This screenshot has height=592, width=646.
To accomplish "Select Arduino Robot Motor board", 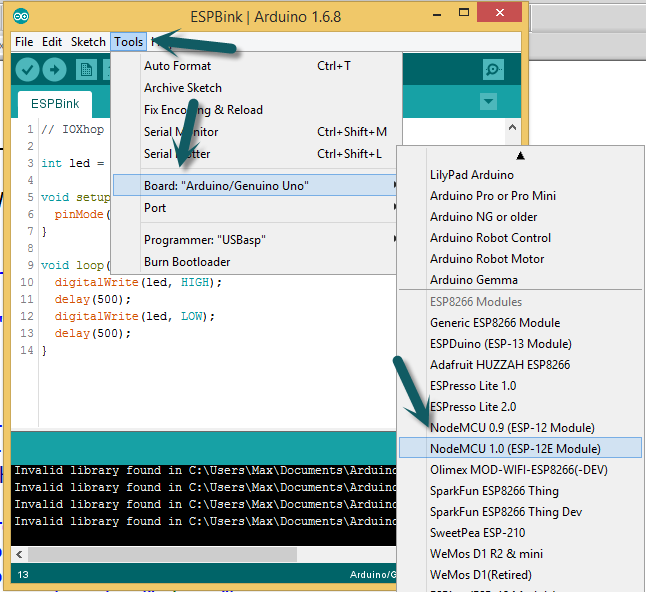I will [520, 259].
